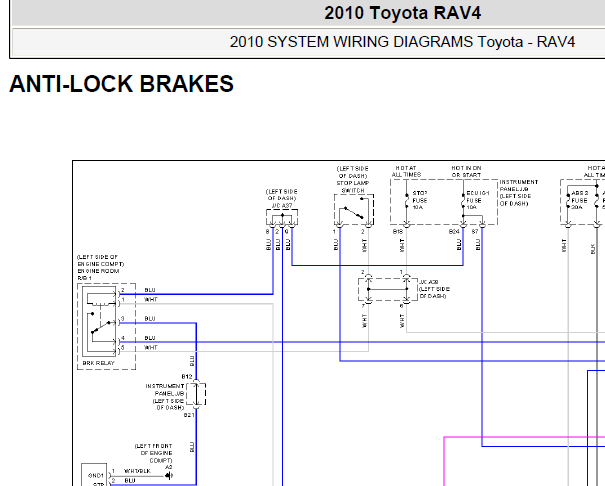
Task: Click the STOP fuse symbol
Action: click(x=407, y=201)
